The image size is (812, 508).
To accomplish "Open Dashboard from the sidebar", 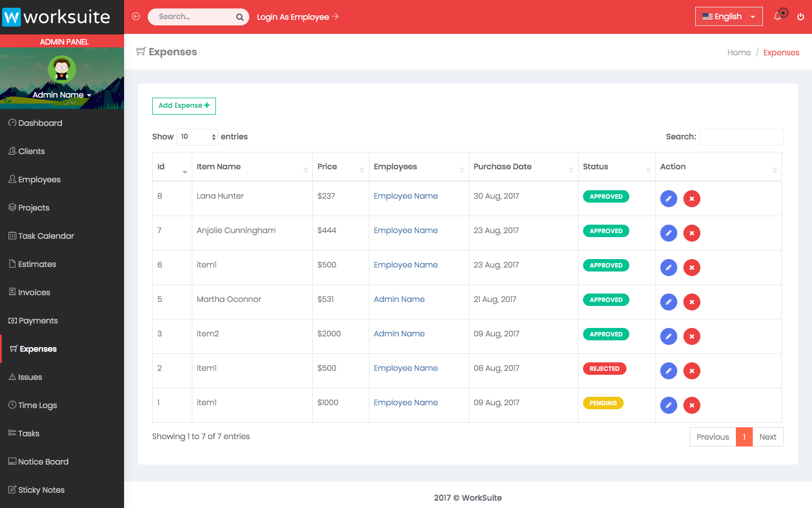I will [x=40, y=123].
